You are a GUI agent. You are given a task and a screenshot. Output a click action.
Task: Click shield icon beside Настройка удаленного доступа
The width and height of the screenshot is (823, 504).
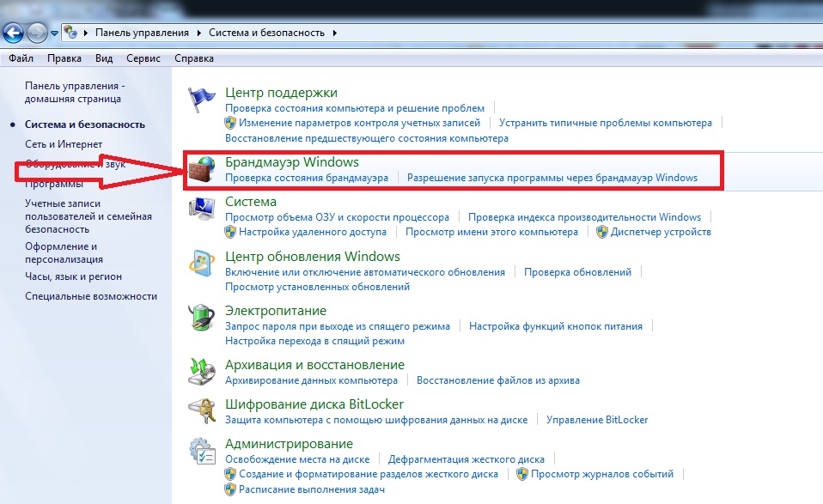click(x=230, y=232)
